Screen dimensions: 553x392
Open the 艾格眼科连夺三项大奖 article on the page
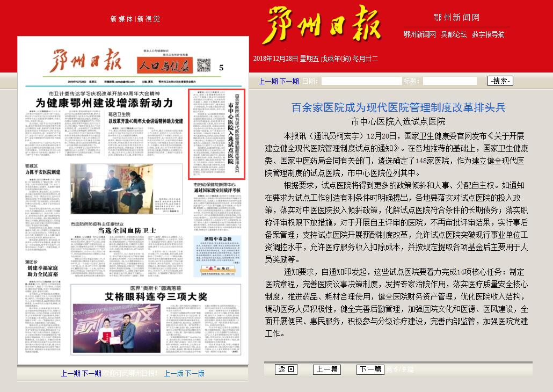tap(156, 296)
